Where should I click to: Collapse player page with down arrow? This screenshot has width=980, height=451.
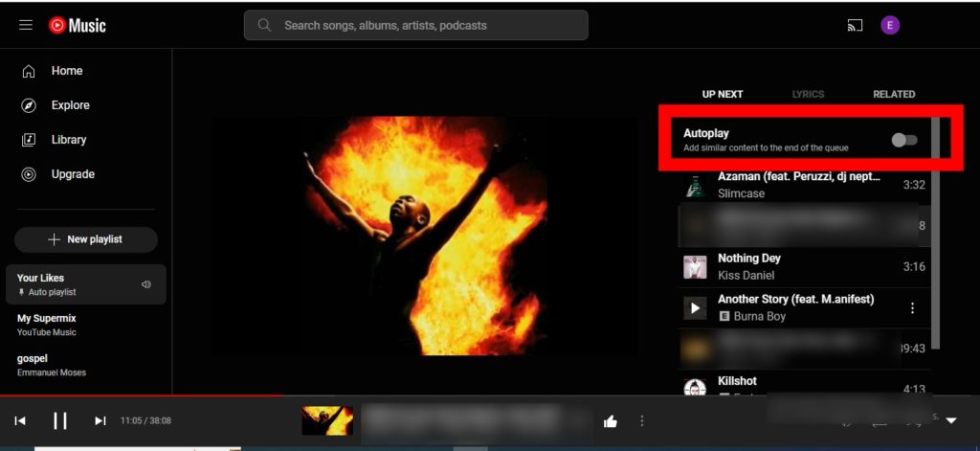click(x=951, y=420)
